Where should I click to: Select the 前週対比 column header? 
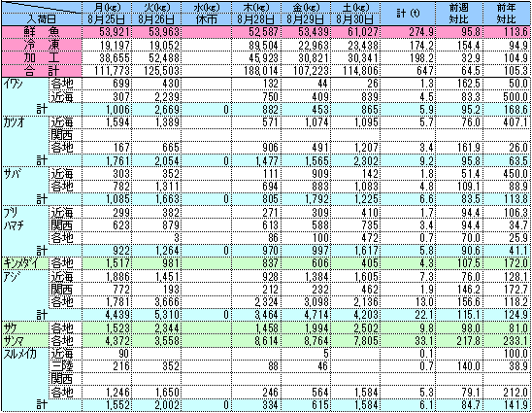pos(458,14)
